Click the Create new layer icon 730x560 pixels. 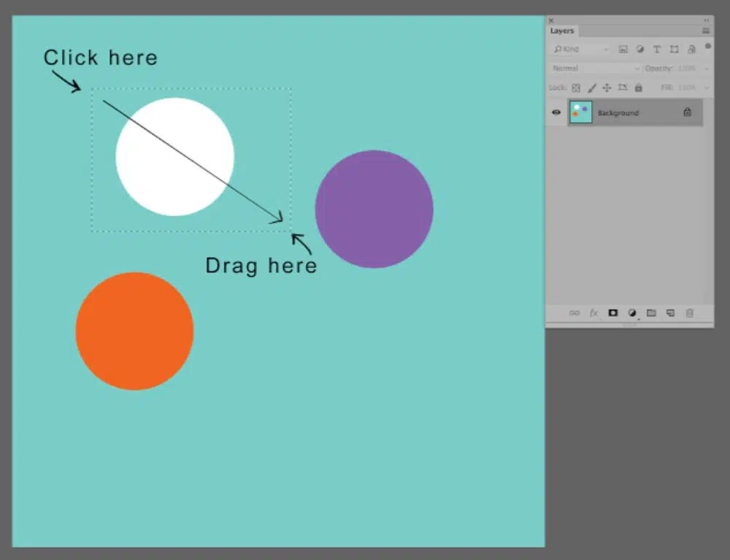[670, 313]
